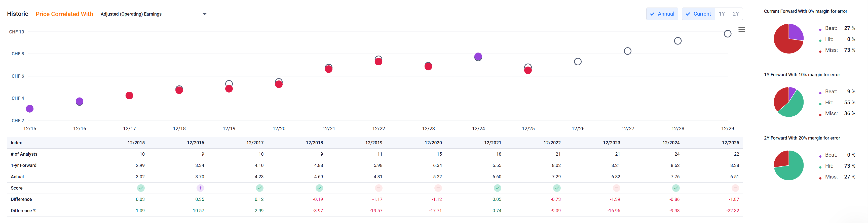Click the Difference value 0.35

tap(200, 199)
